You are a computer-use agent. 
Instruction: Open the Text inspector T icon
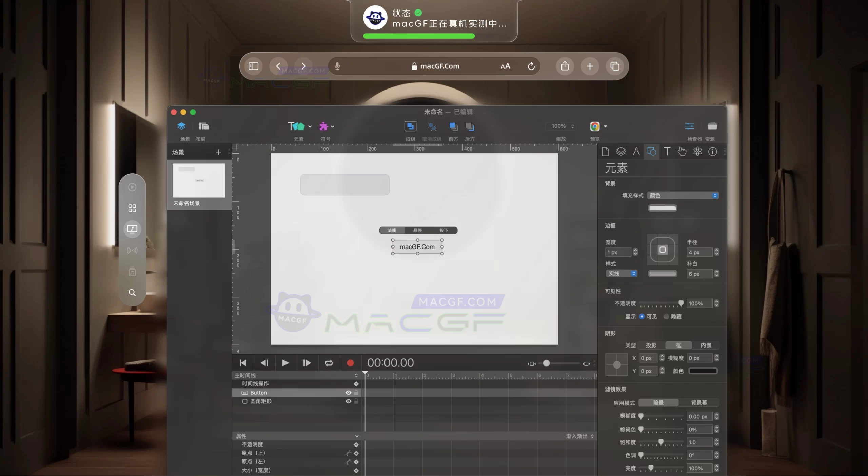667,152
